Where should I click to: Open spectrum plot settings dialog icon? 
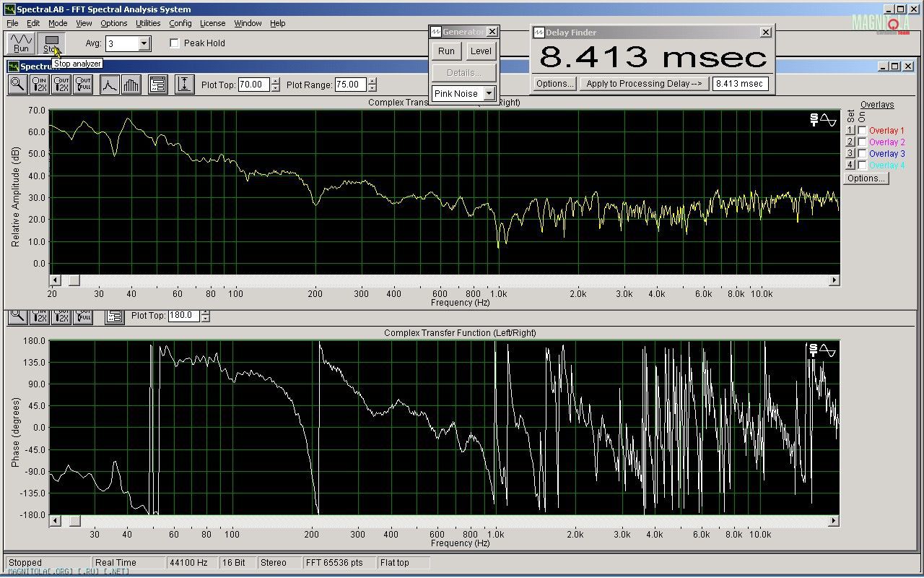point(157,85)
